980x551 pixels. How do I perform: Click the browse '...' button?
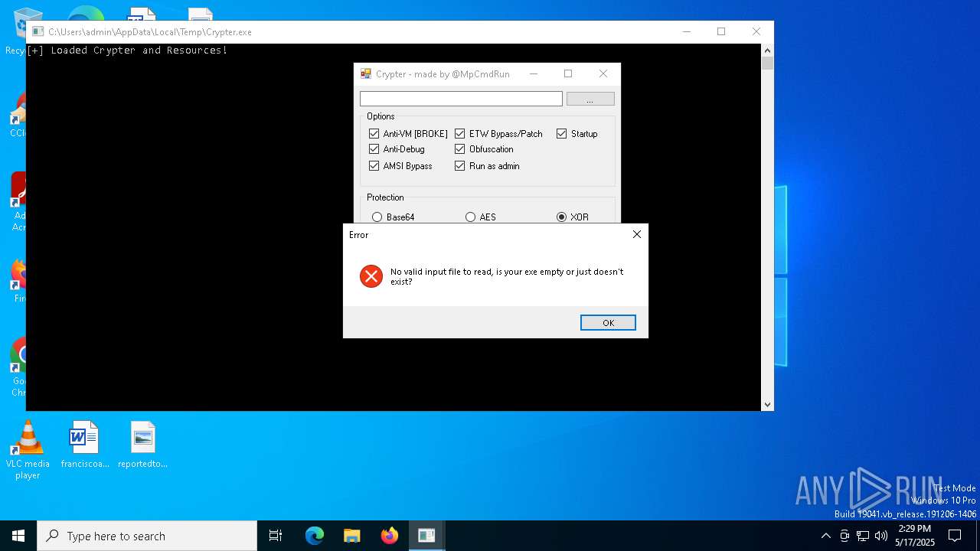[590, 99]
